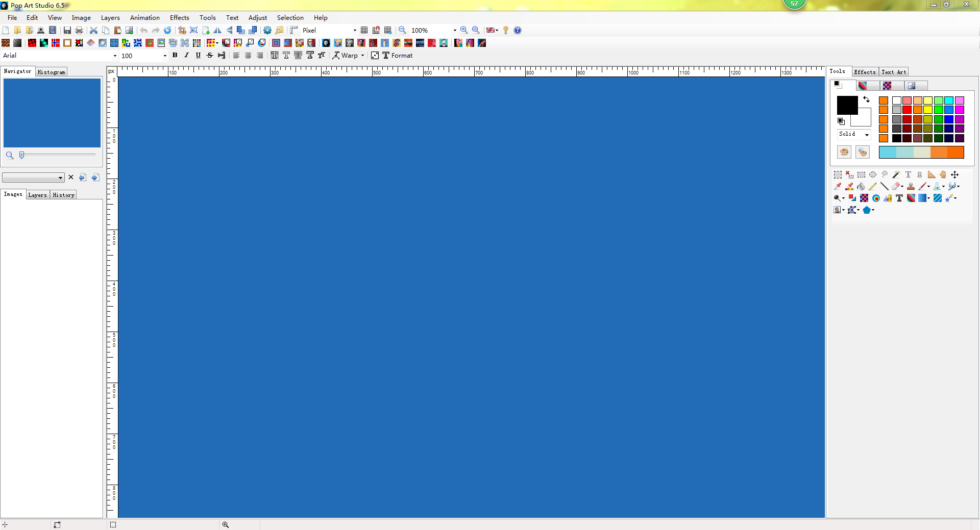
Task: Click the Zoom Out magnifier beside 100%
Action: [402, 30]
